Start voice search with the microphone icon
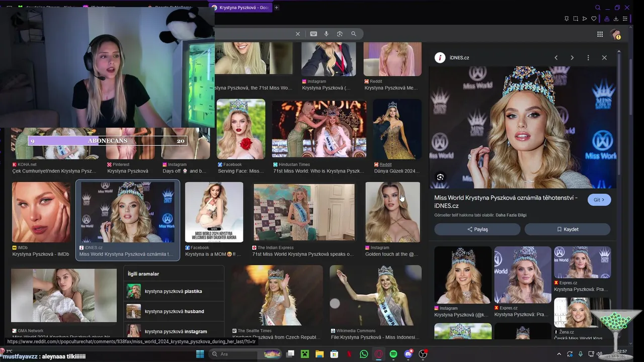This screenshot has width=644, height=362. [326, 34]
